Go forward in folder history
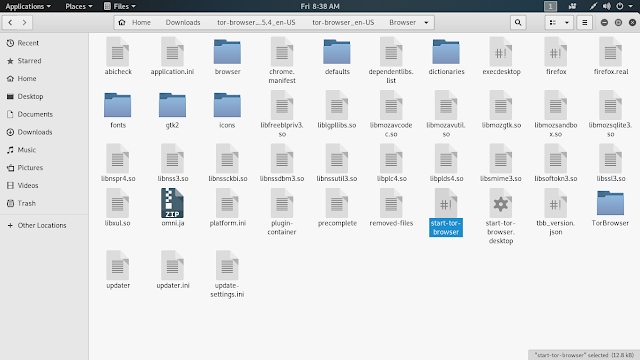640x360 pixels. pyautogui.click(x=24, y=22)
